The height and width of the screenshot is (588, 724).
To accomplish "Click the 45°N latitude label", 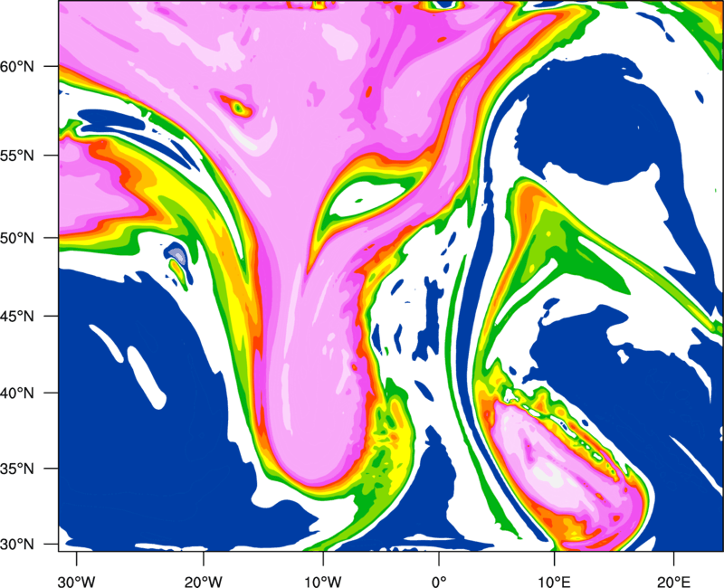I will click(x=17, y=317).
